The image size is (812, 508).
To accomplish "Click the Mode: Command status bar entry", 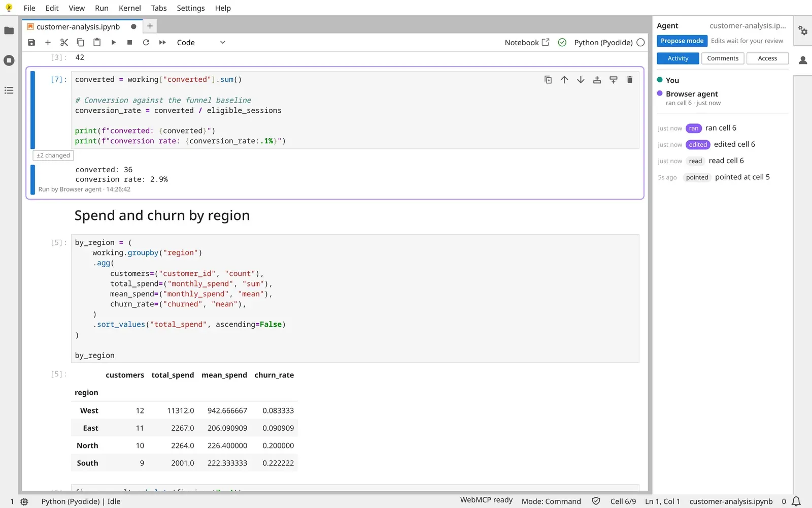I will click(x=551, y=501).
